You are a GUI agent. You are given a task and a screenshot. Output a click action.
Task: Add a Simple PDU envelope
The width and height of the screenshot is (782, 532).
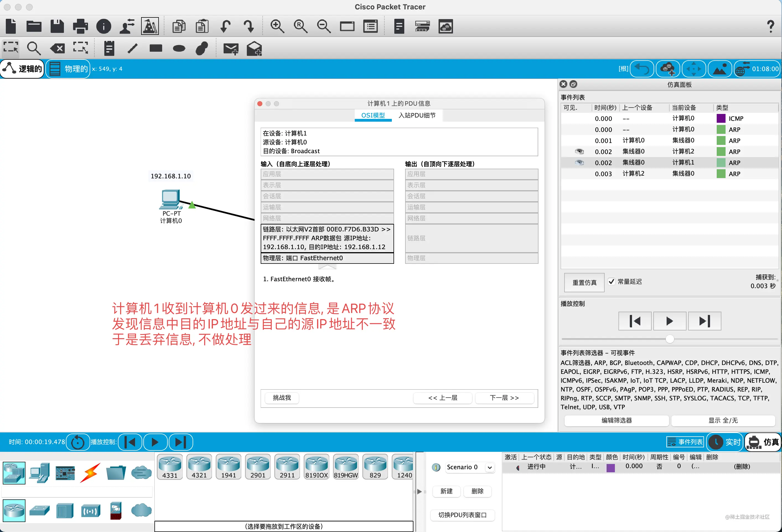tap(231, 49)
